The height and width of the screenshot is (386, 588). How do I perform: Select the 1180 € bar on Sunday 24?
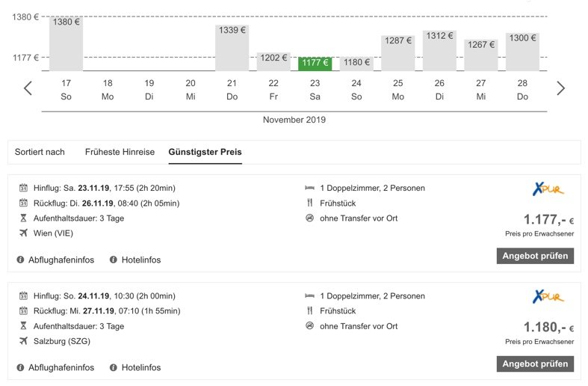tap(356, 64)
